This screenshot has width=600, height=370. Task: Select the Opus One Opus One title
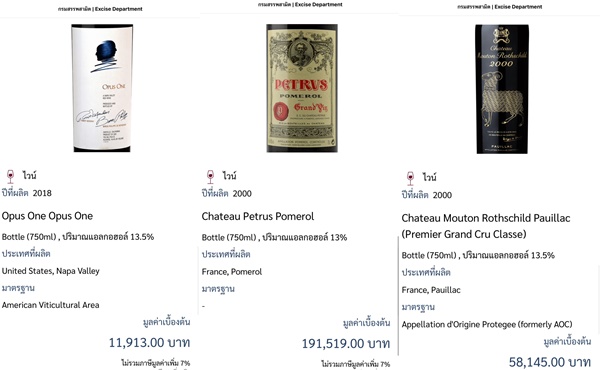(x=47, y=216)
